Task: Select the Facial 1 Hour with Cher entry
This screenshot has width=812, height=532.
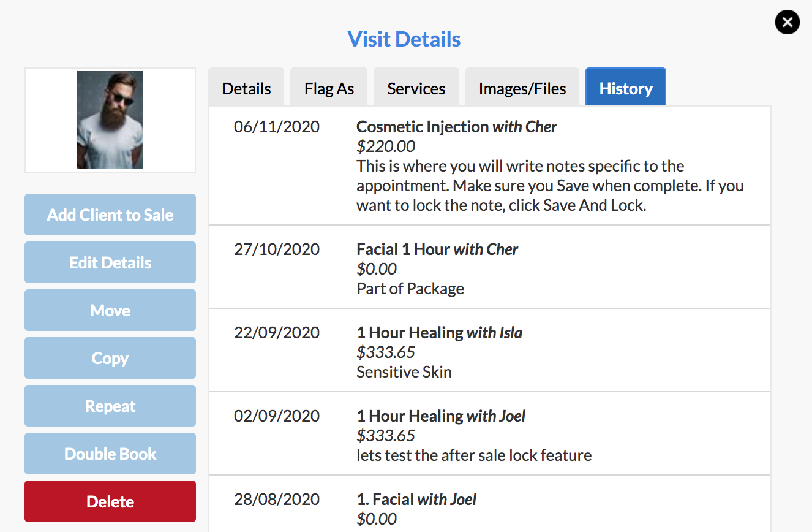Action: 437,249
